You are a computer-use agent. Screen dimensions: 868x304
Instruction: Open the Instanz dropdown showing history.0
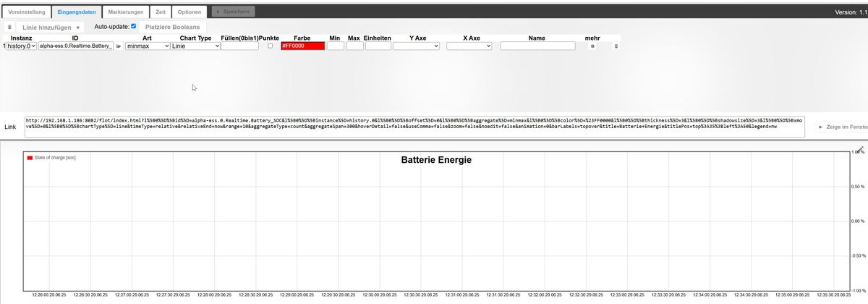pyautogui.click(x=21, y=46)
